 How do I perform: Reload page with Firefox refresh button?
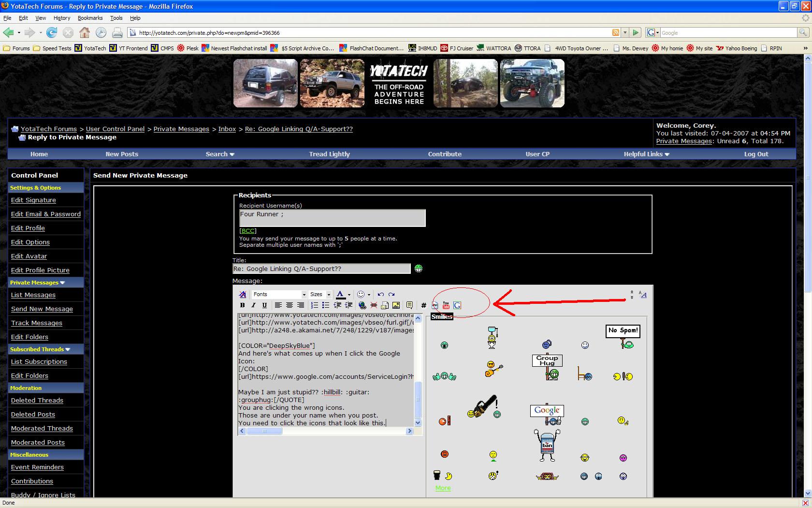point(52,33)
